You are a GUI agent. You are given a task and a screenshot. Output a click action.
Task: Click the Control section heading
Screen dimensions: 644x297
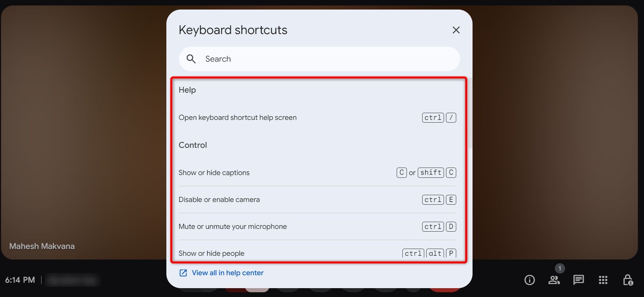[193, 145]
